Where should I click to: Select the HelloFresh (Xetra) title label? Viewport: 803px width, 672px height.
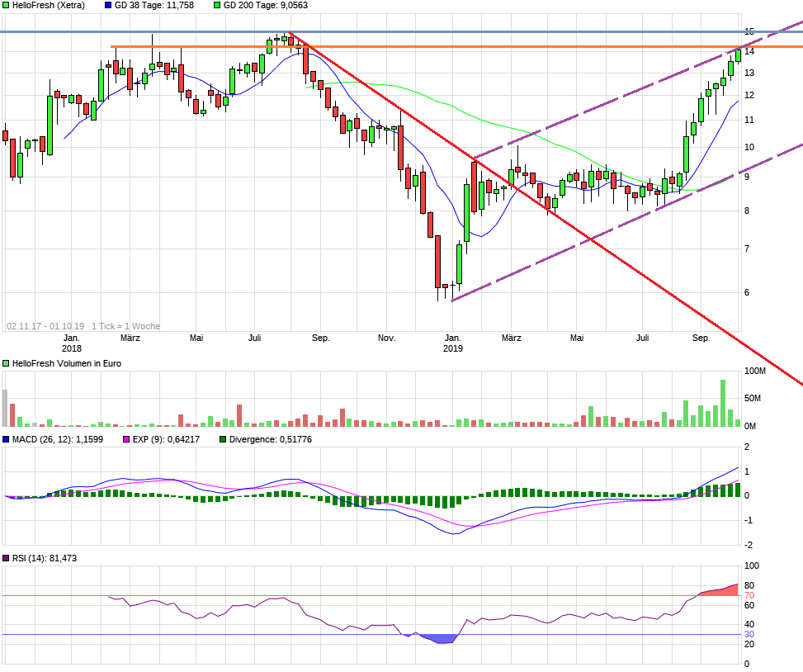[x=49, y=5]
